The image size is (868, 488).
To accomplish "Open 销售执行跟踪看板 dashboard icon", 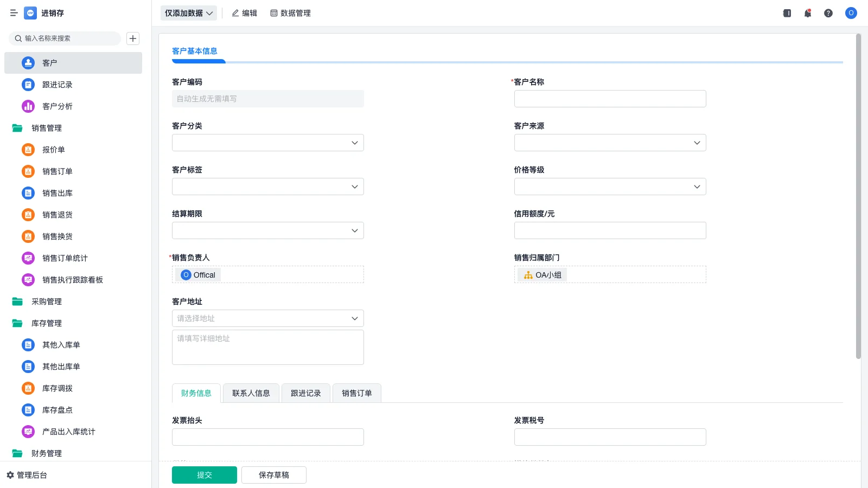I will pyautogui.click(x=28, y=280).
